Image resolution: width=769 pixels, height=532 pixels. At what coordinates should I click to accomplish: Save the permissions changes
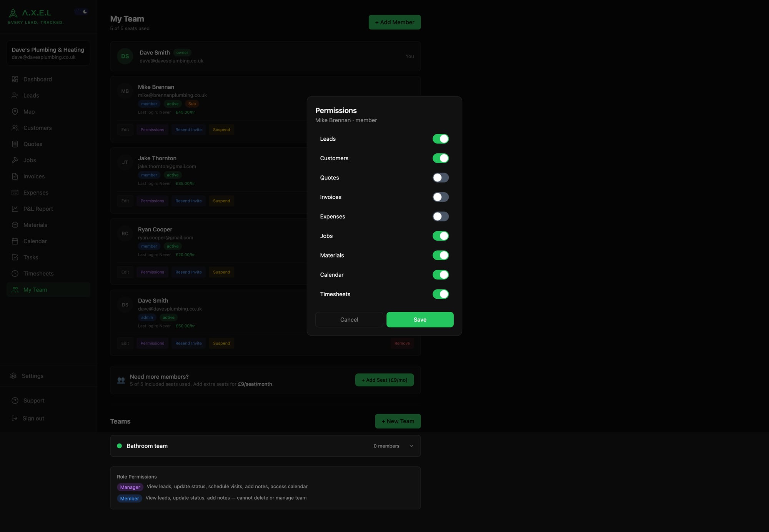(x=420, y=320)
